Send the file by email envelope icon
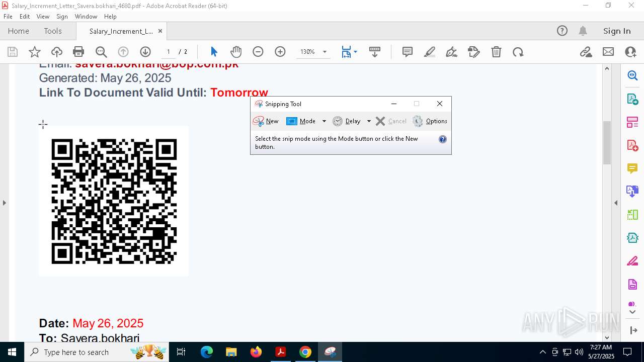The width and height of the screenshot is (644, 362). click(x=608, y=52)
